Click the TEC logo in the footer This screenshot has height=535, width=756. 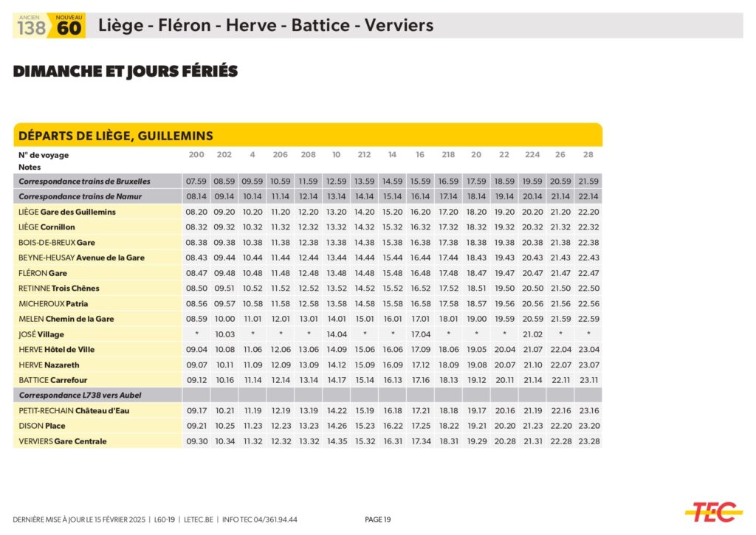click(713, 511)
